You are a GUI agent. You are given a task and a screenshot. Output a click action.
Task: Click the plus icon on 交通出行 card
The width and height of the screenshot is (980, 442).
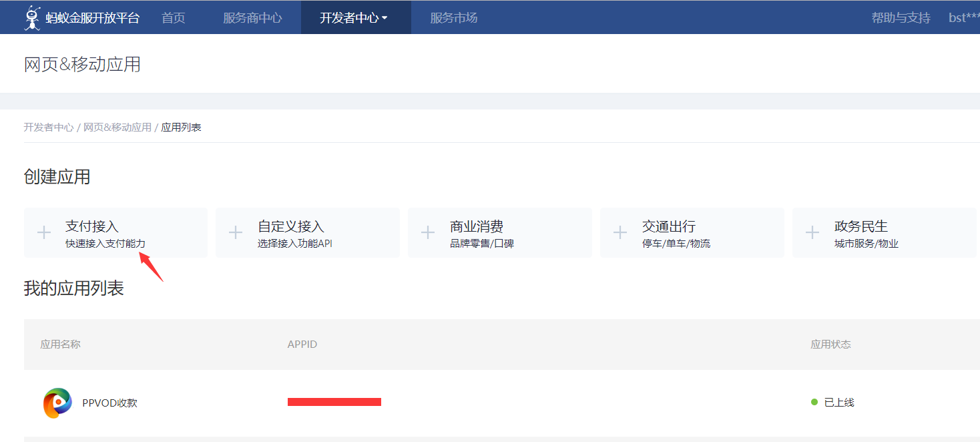tap(620, 232)
